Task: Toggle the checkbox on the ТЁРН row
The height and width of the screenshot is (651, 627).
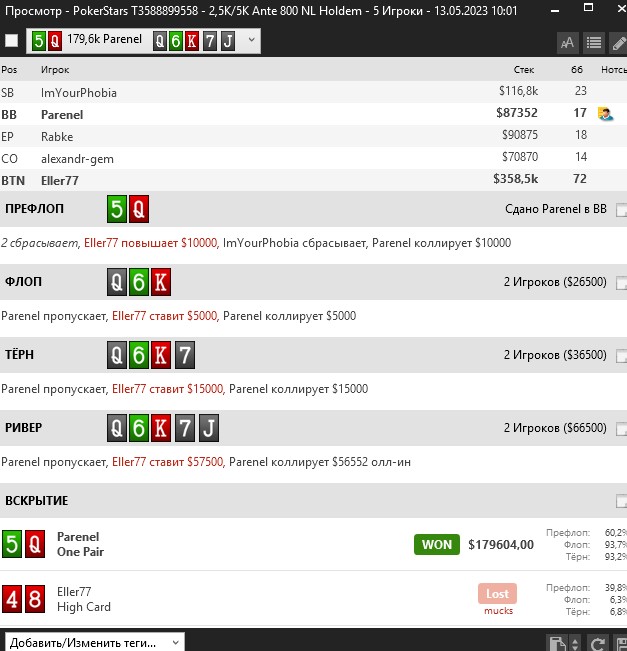Action: tap(621, 356)
